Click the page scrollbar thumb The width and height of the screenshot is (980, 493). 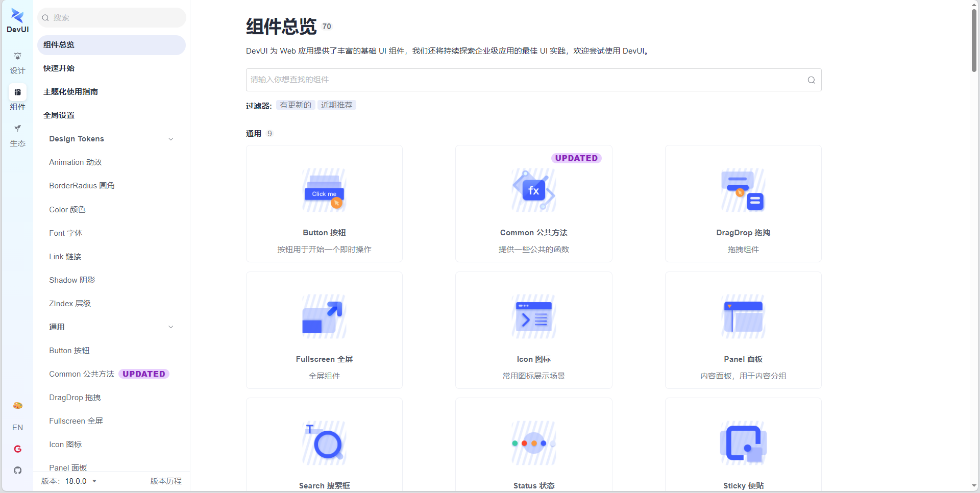coord(974,40)
